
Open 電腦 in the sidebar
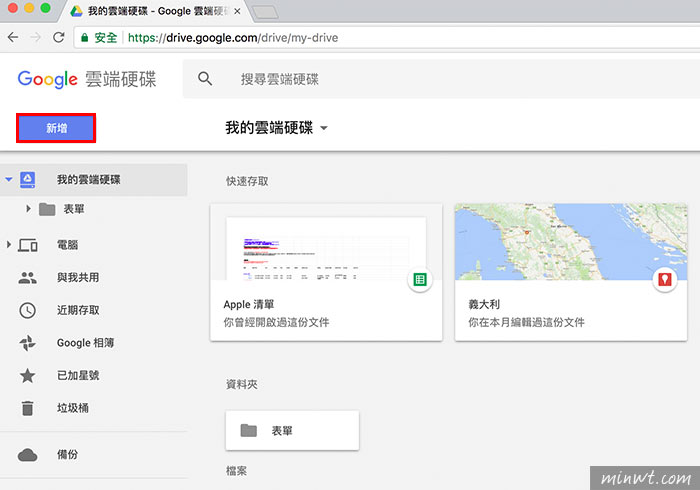point(67,245)
